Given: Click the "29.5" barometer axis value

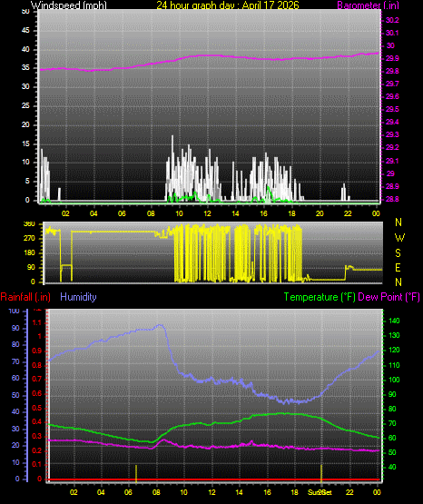Looking at the screenshot, I should click(392, 109).
